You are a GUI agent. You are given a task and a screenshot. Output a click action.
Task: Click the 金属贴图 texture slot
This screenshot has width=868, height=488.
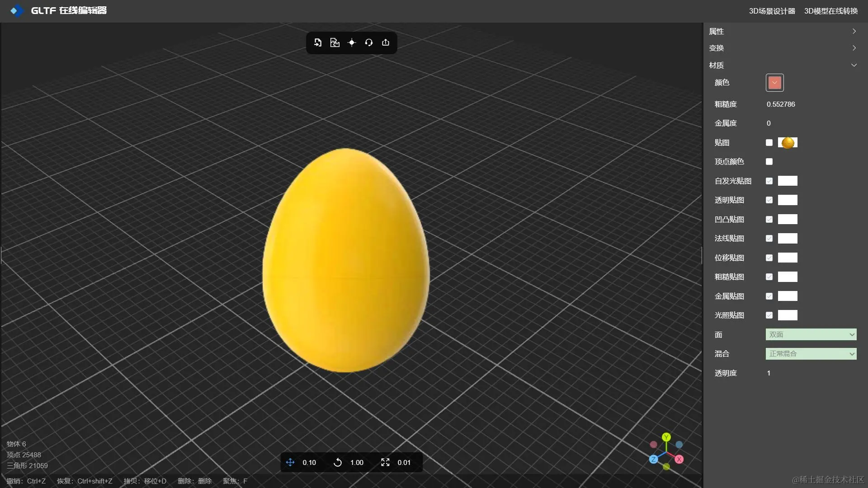pyautogui.click(x=788, y=296)
